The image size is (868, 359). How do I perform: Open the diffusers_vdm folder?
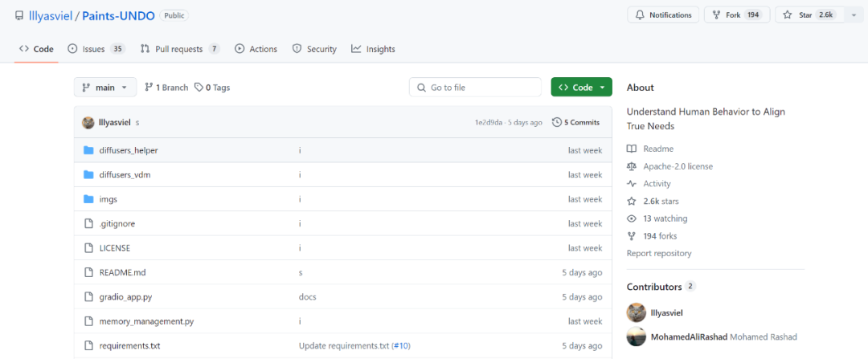(x=125, y=175)
